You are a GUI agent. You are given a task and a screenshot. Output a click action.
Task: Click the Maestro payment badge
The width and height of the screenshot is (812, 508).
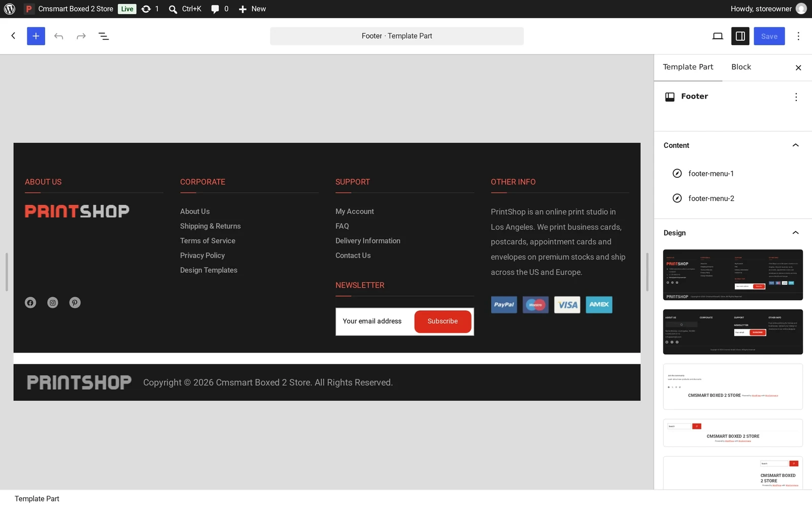click(535, 305)
